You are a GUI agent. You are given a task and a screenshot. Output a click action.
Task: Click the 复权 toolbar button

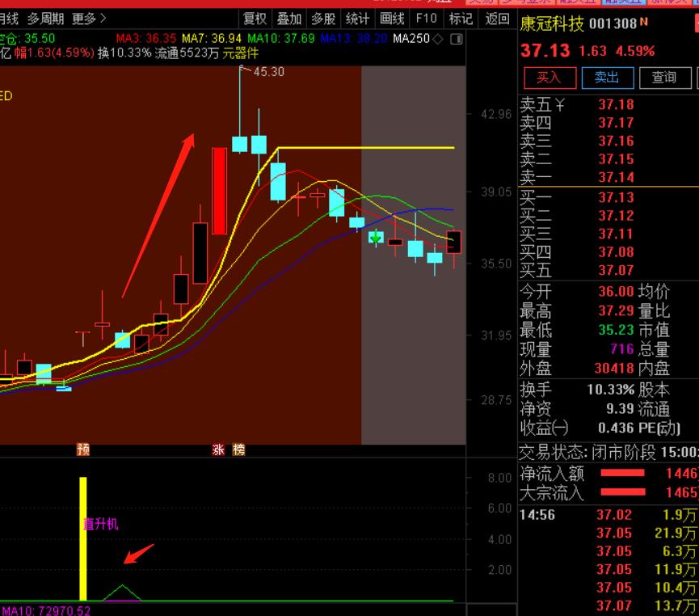coord(255,19)
